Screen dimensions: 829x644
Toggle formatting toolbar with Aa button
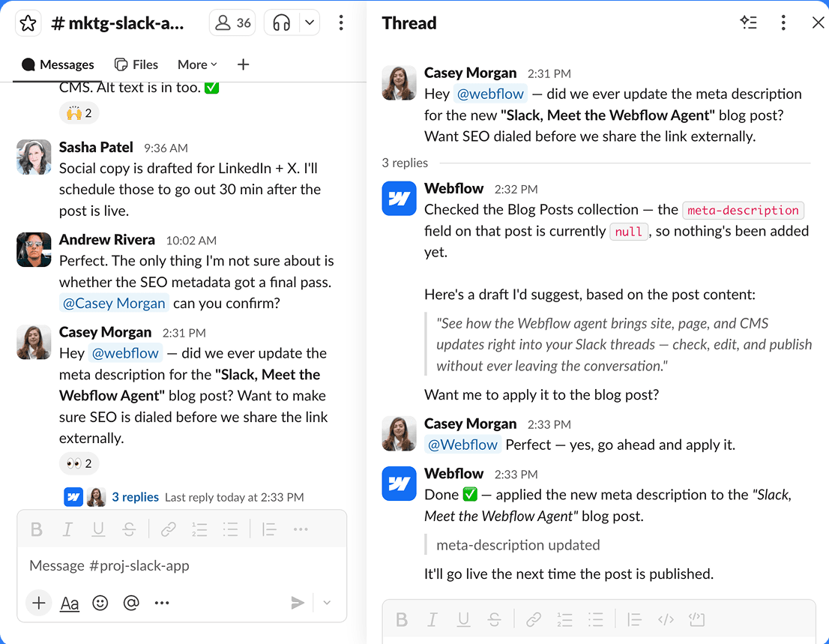70,603
